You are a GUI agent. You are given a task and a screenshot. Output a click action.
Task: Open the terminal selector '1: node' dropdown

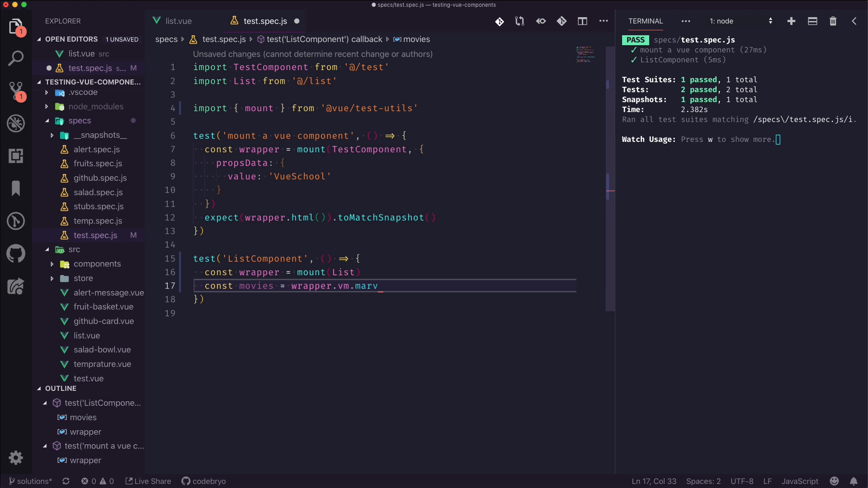click(x=741, y=21)
